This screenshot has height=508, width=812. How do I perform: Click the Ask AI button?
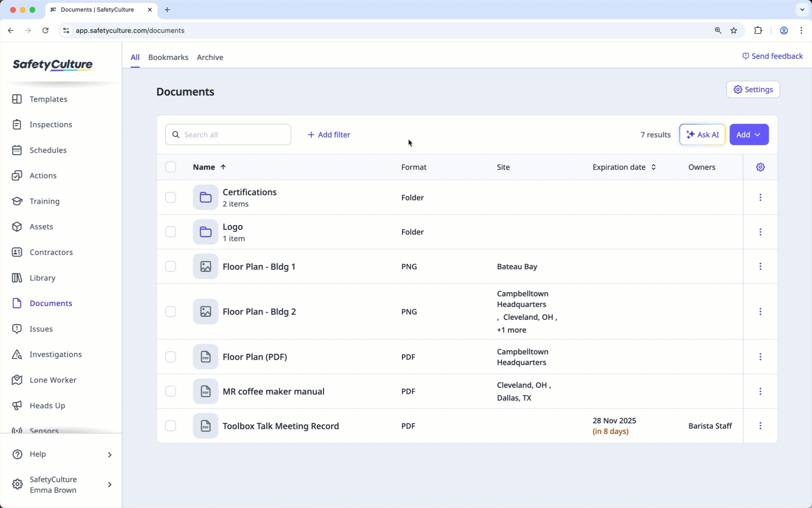pyautogui.click(x=702, y=134)
